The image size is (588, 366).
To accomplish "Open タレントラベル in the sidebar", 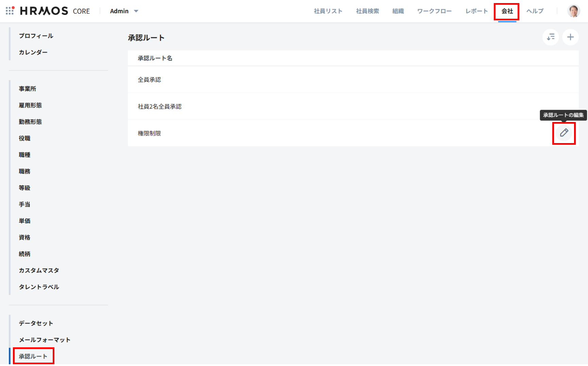I will [x=39, y=287].
